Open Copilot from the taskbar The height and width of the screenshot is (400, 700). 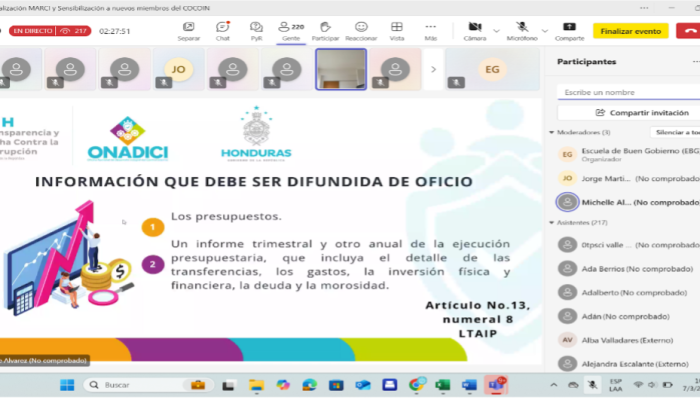[x=283, y=385]
